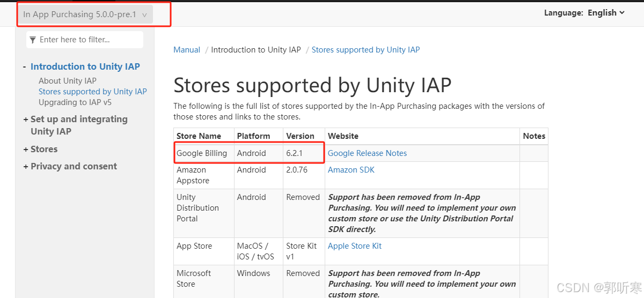Open the Stores sidebar heading
Image resolution: width=644 pixels, height=298 pixels.
click(44, 149)
